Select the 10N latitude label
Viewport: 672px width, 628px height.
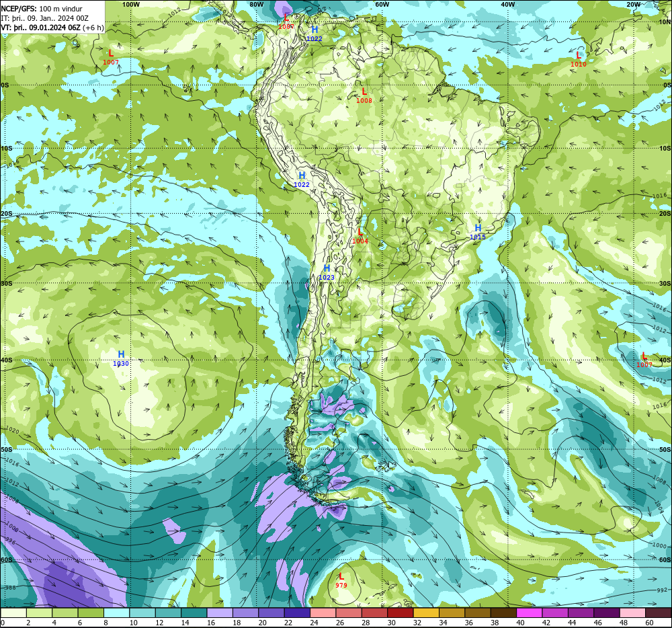(665, 22)
